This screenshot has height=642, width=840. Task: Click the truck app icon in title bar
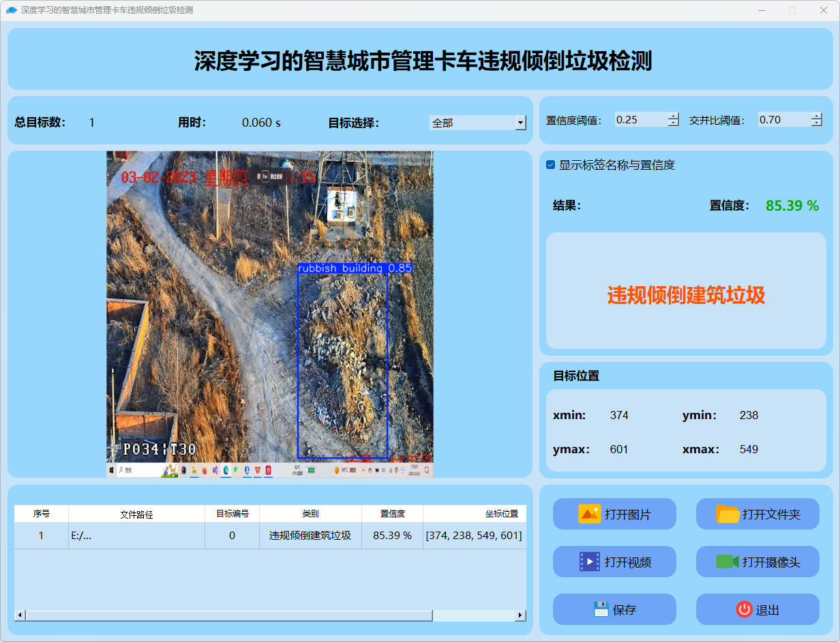click(x=11, y=10)
